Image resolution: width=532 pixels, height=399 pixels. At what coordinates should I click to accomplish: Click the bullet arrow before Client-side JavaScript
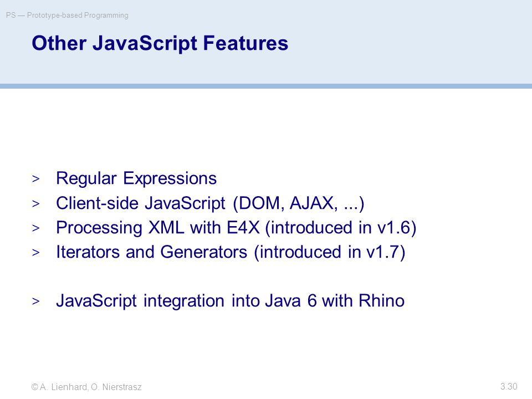35,203
